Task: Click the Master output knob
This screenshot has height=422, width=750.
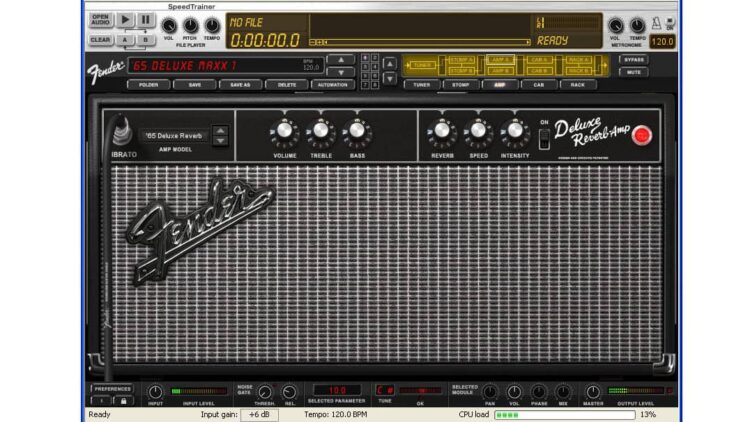Action: pyautogui.click(x=593, y=392)
